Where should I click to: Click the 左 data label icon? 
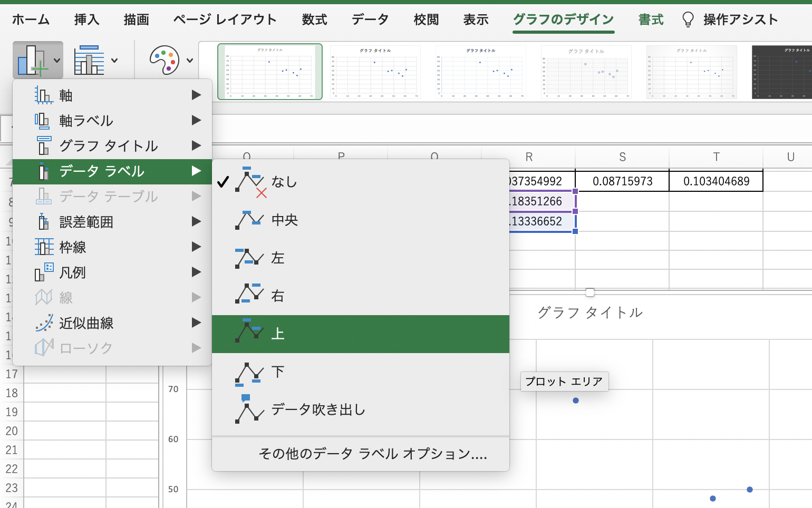(x=249, y=258)
